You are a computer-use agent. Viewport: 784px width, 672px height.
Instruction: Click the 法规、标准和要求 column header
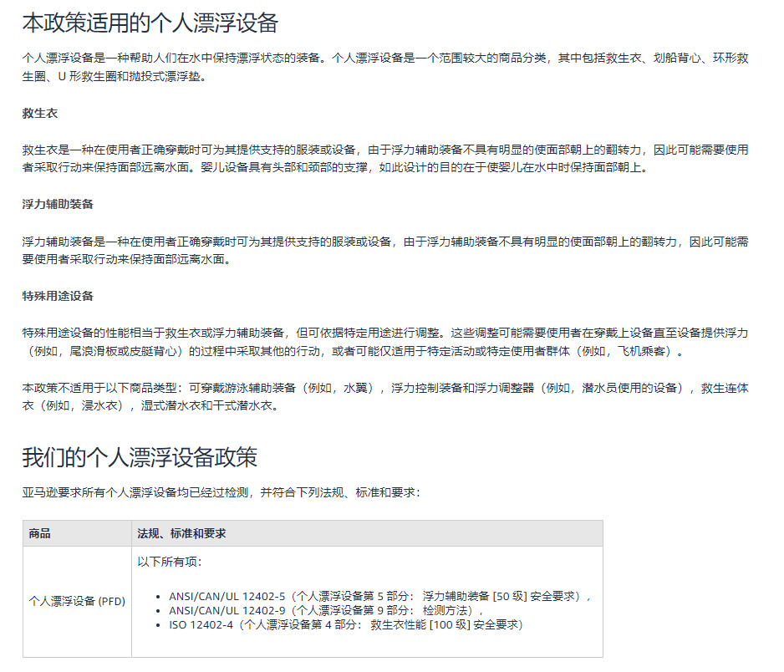click(x=181, y=533)
